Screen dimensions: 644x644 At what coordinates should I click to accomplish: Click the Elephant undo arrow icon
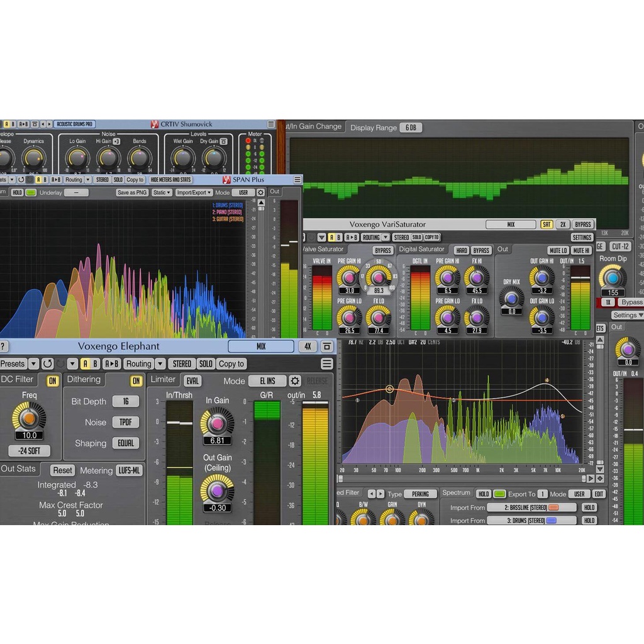tap(47, 364)
